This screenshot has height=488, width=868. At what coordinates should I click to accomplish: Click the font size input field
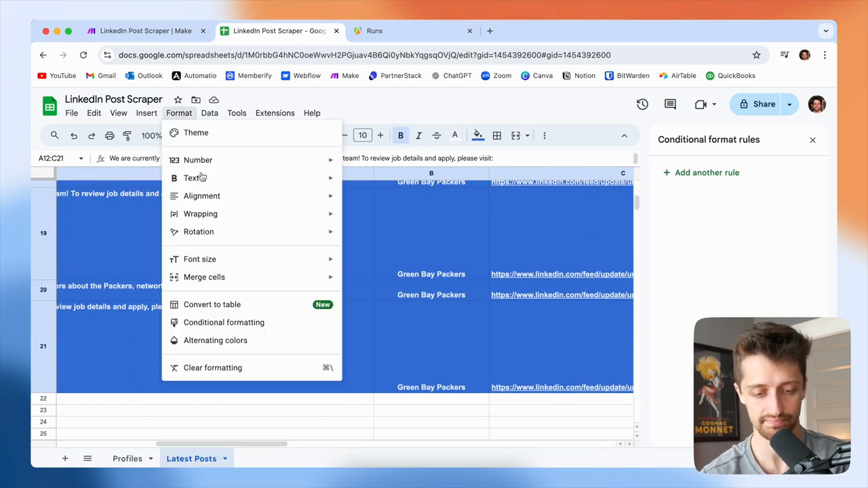click(363, 136)
